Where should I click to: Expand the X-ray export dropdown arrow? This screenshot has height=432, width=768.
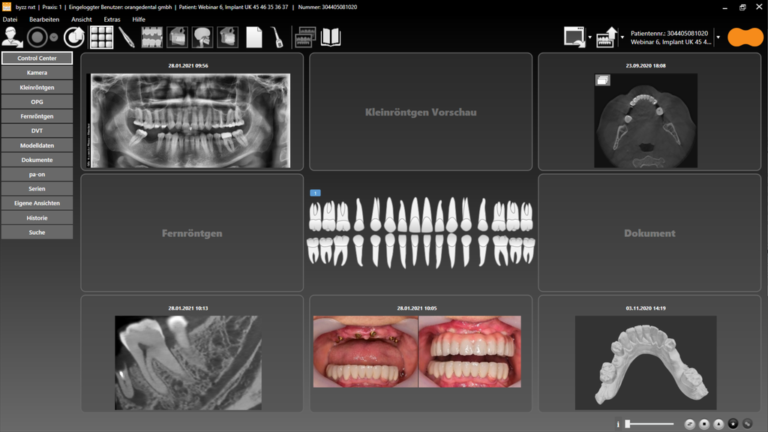click(x=622, y=38)
